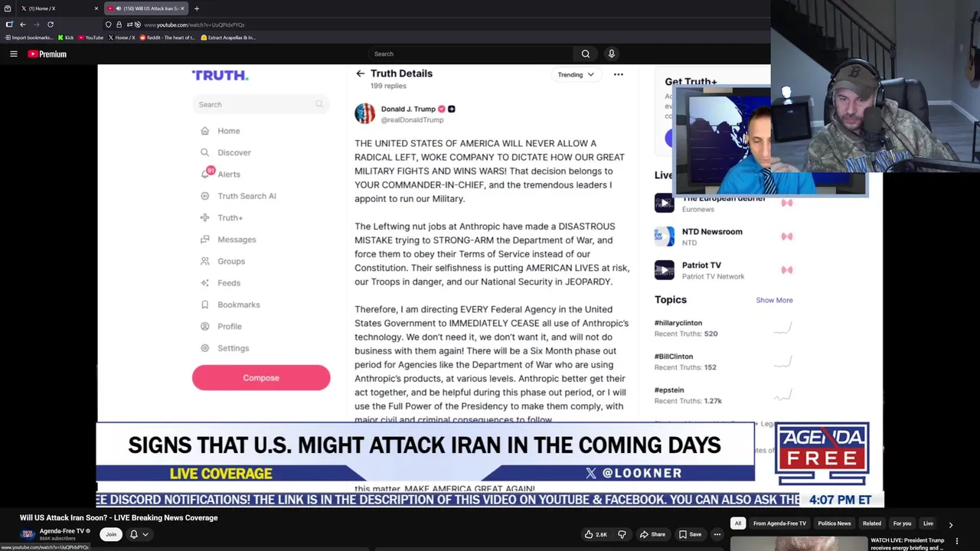Open Import bookmarks item
The width and height of the screenshot is (980, 551).
pos(30,37)
